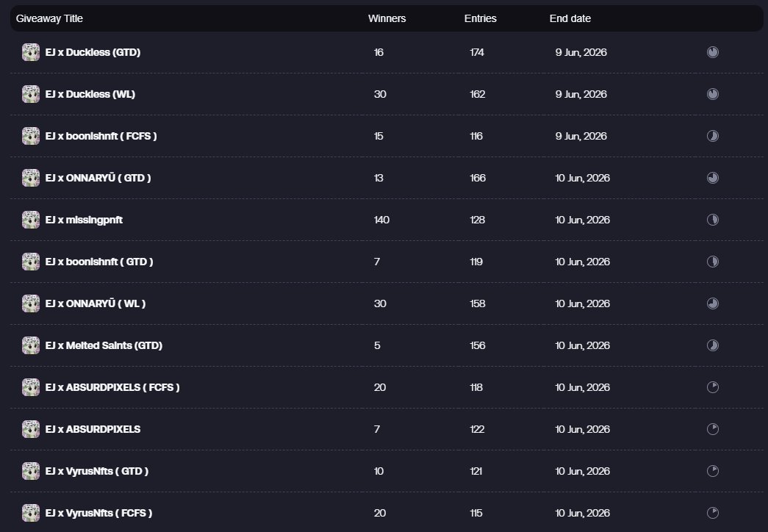Screen dimensions: 768x532
Task: Open EJ x VyrusNfts ( GTD ) giveaway
Action: [96, 471]
